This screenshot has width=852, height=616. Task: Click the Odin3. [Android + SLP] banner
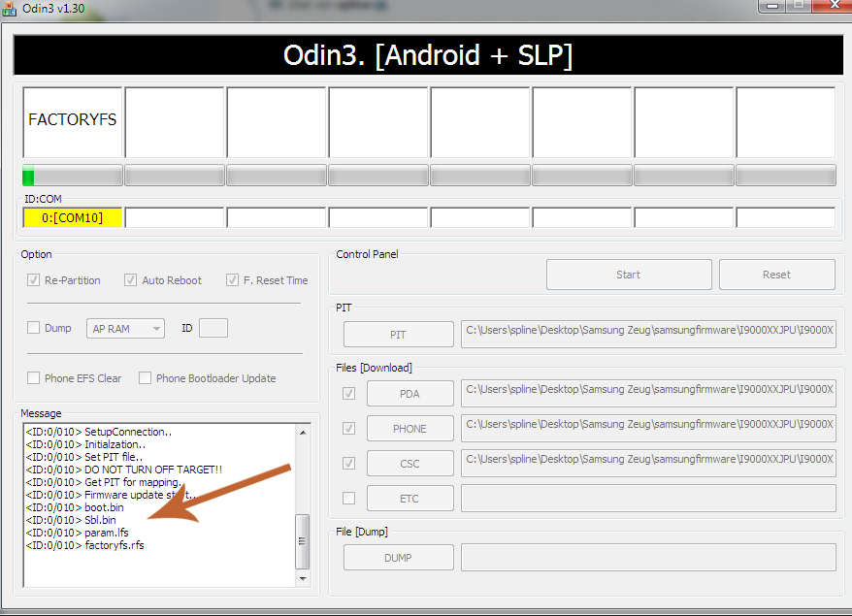tap(428, 55)
